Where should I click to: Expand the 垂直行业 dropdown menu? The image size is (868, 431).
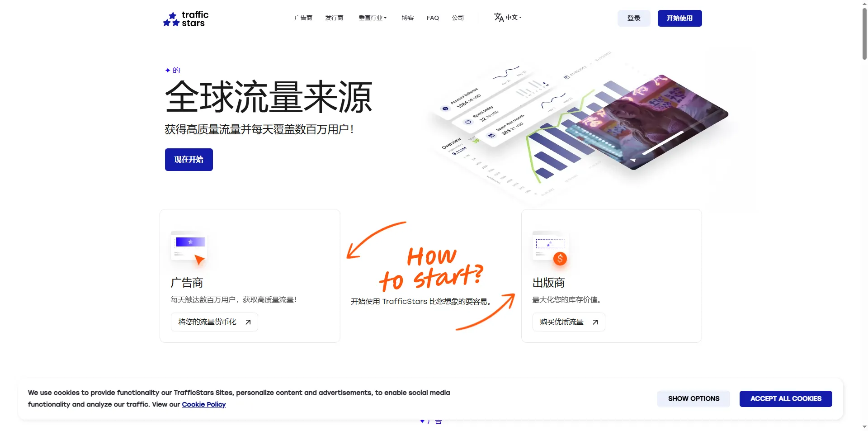pos(373,18)
